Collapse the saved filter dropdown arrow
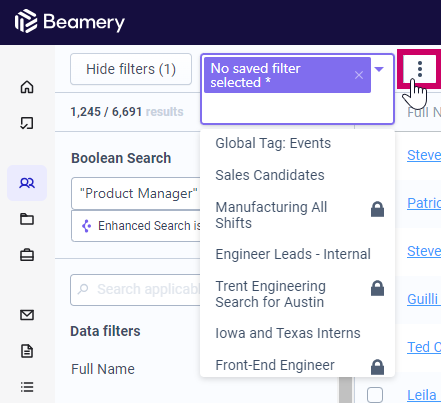Viewport: 441px width, 403px height. [x=379, y=69]
